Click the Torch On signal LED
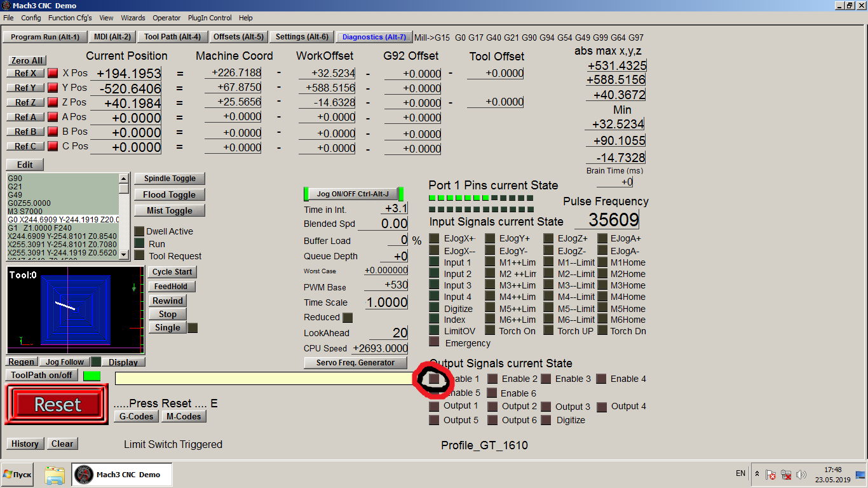 (490, 330)
